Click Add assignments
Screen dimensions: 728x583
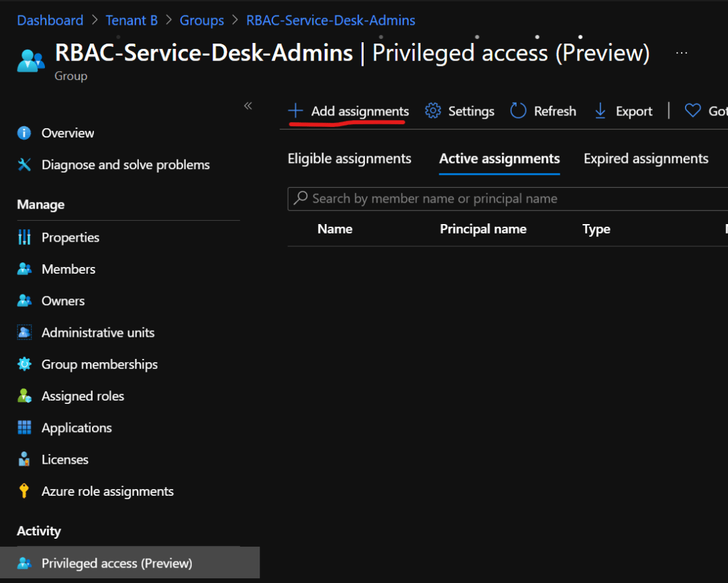[348, 111]
